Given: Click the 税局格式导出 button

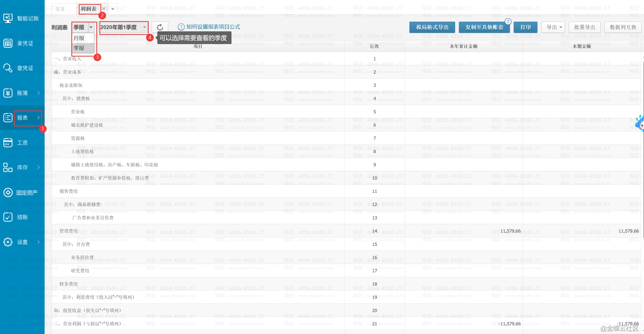Looking at the screenshot, I should (432, 27).
